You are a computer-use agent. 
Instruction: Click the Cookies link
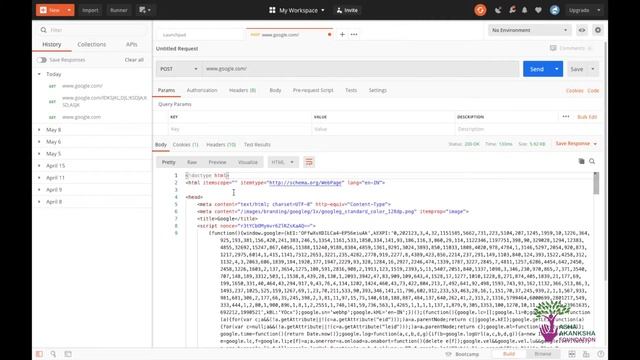point(575,91)
